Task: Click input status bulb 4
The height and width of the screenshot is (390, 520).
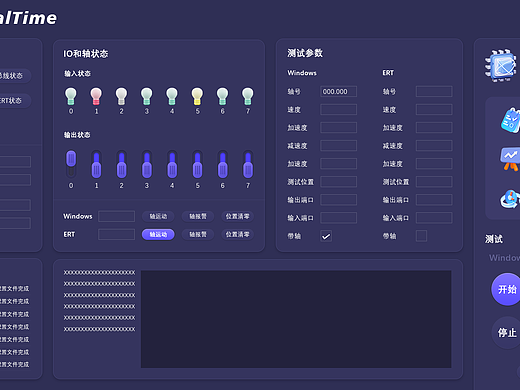Action: click(172, 96)
